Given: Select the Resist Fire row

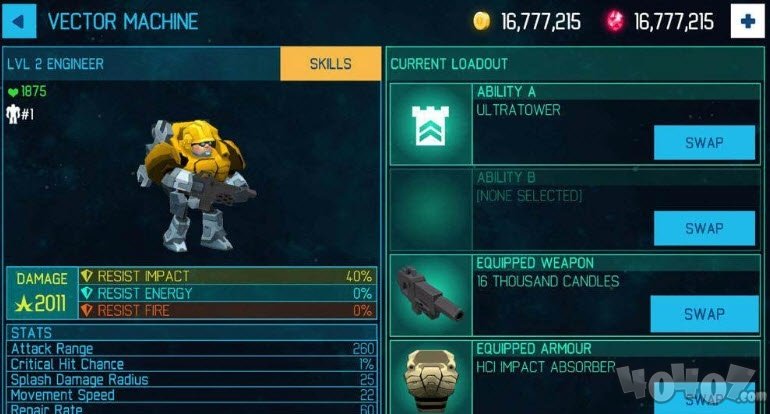Looking at the screenshot, I should (x=227, y=310).
